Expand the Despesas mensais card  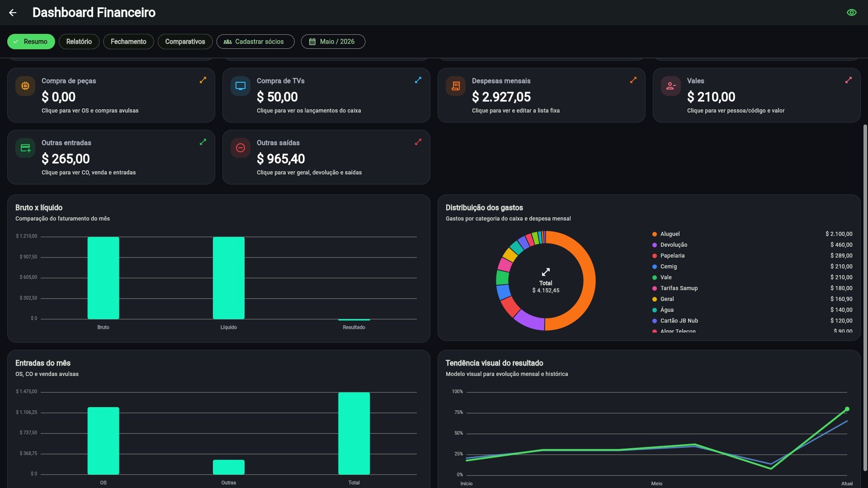tap(633, 80)
